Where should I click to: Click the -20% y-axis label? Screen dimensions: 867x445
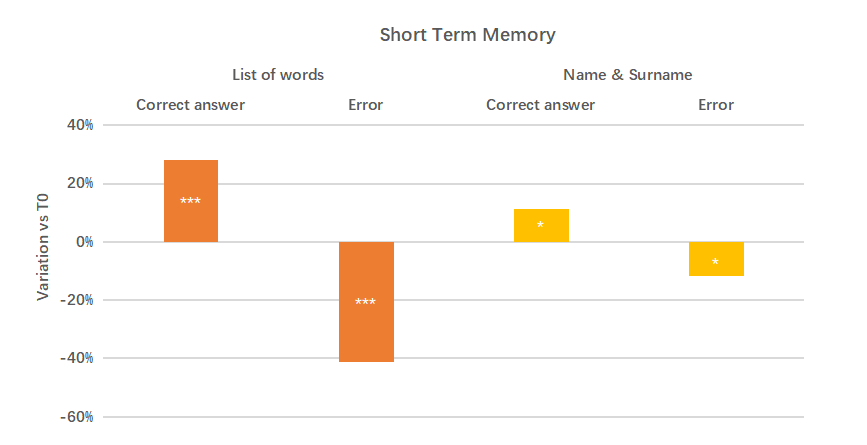tap(78, 300)
